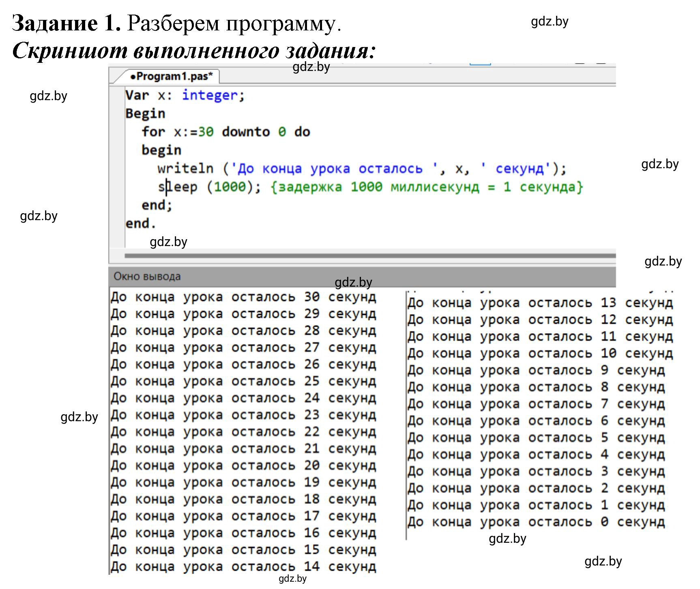Click output line 'осталось 30 секунд'
The height and width of the screenshot is (589, 700).
(243, 297)
